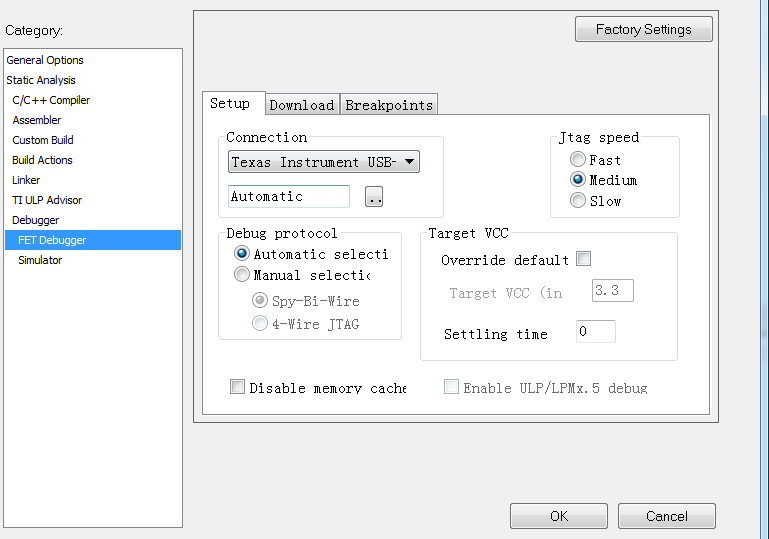Enable Override default Target VCC checkbox
Image resolution: width=769 pixels, height=539 pixels.
click(x=583, y=260)
